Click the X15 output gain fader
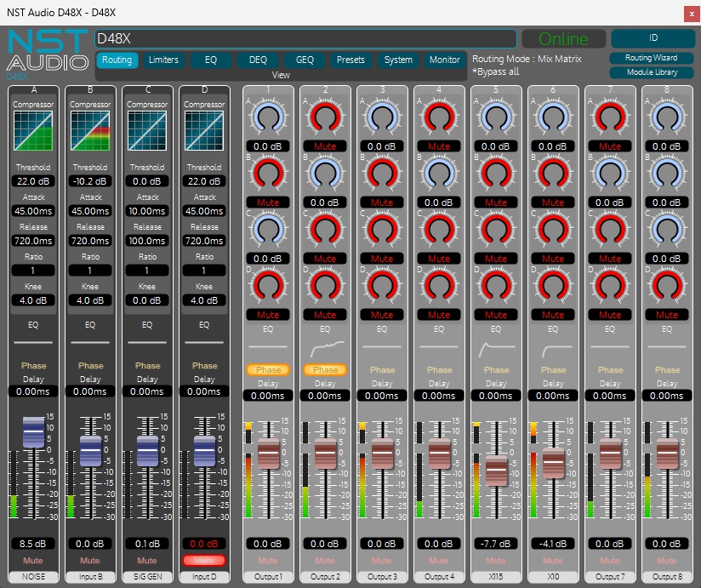Screen dimensions: 701x588 pyautogui.click(x=496, y=471)
